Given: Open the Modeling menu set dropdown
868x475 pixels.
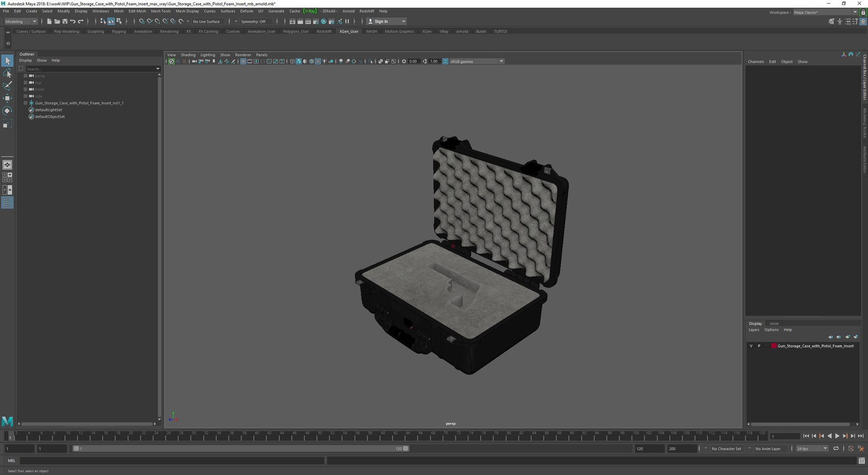Looking at the screenshot, I should coord(21,21).
